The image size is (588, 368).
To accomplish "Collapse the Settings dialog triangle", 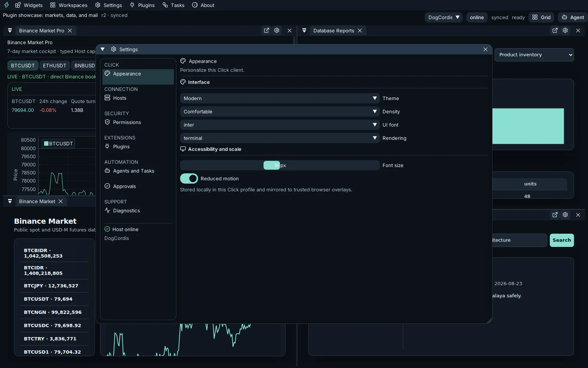I will [x=103, y=49].
